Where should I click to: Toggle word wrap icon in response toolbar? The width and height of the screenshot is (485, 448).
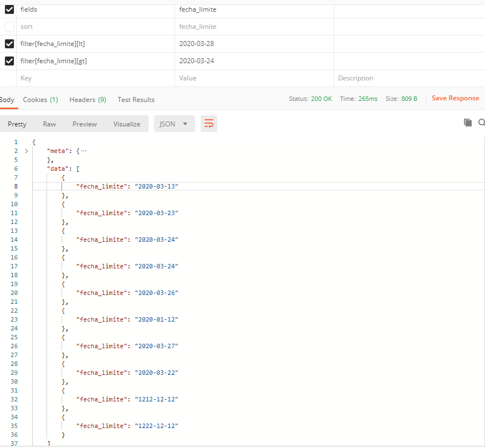209,124
